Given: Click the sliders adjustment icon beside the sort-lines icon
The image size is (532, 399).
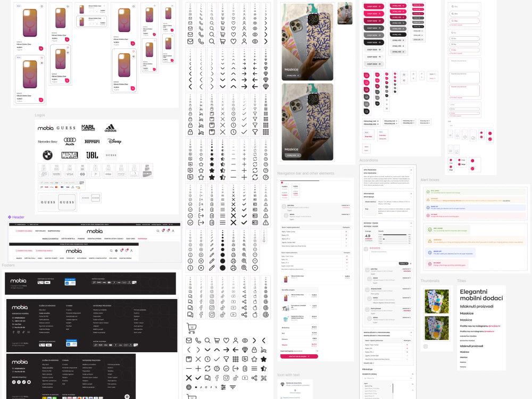Looking at the screenshot, I should (223, 387).
